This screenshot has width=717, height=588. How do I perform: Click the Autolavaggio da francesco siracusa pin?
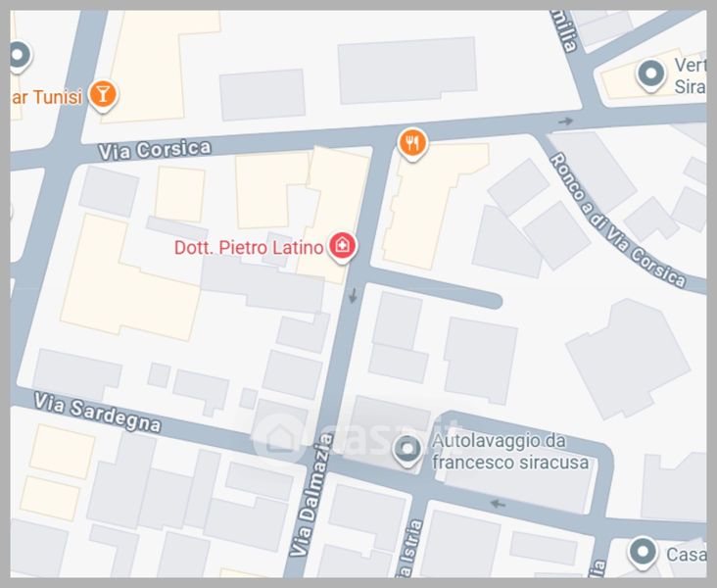[x=407, y=450]
